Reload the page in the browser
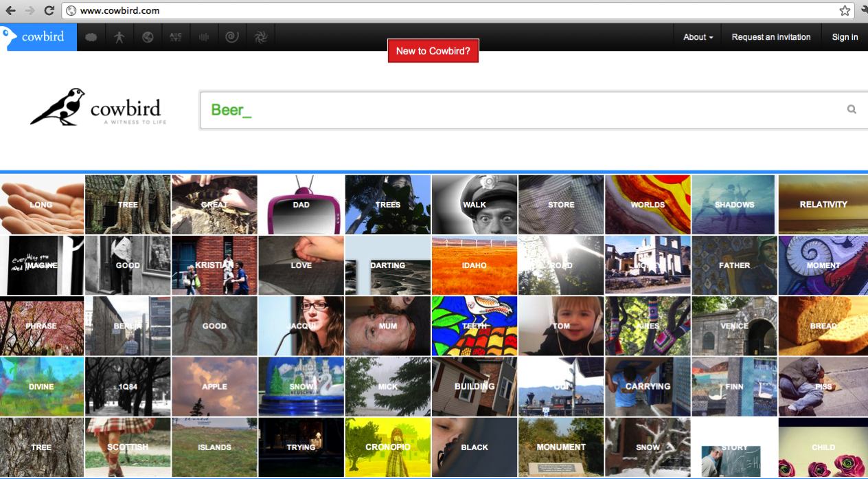The height and width of the screenshot is (479, 868). (x=49, y=10)
